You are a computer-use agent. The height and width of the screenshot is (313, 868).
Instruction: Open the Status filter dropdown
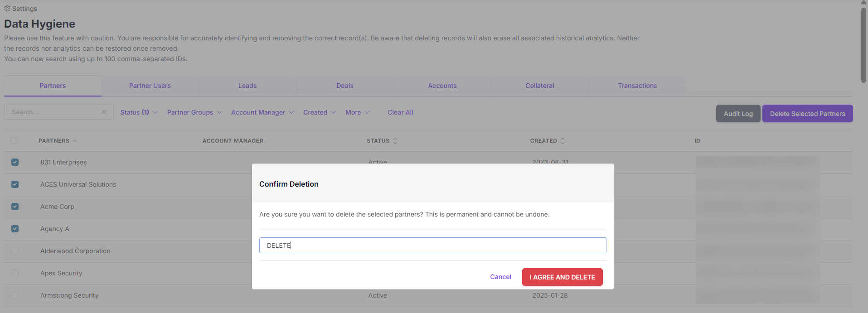click(x=139, y=112)
